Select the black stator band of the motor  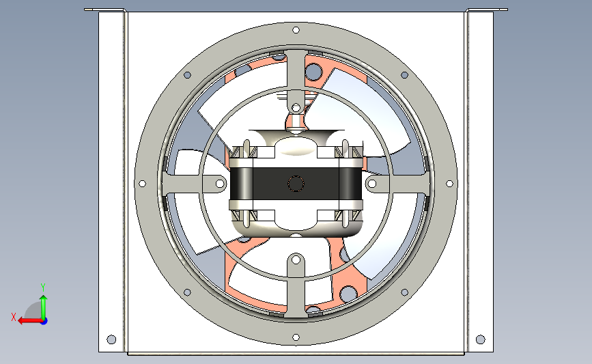click(296, 184)
